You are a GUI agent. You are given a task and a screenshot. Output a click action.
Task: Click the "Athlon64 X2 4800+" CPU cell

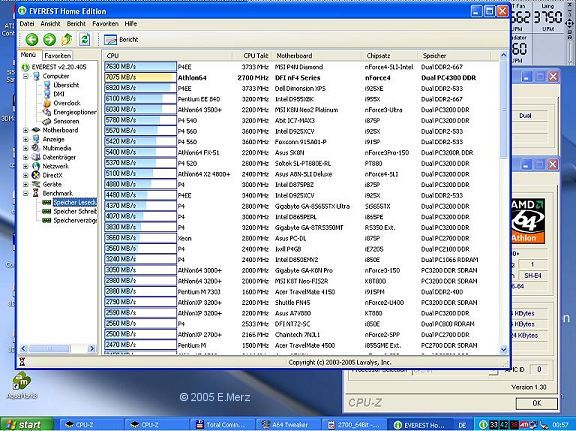point(204,174)
